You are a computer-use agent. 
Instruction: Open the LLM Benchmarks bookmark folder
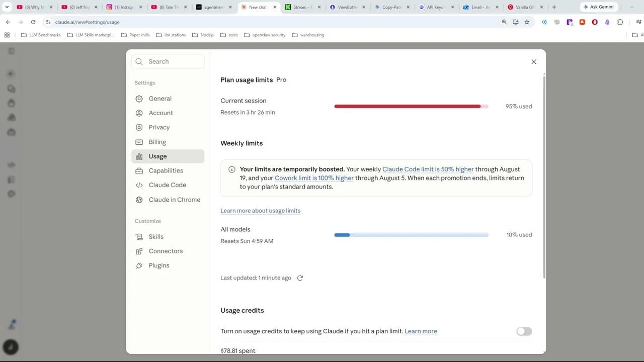point(41,35)
